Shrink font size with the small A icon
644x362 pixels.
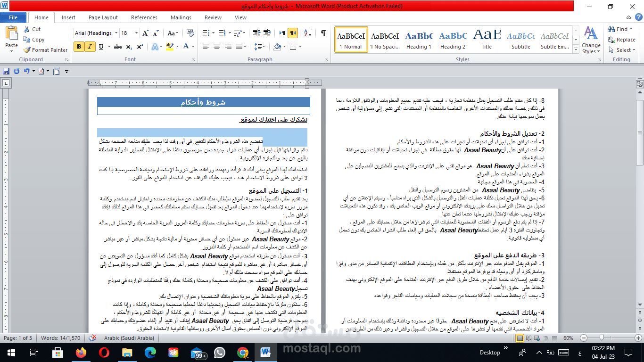155,33
